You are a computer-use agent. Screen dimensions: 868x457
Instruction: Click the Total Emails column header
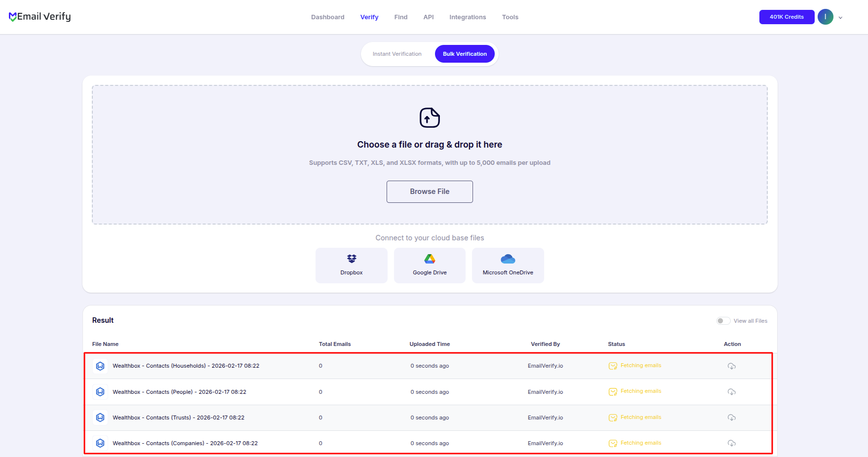coord(335,344)
